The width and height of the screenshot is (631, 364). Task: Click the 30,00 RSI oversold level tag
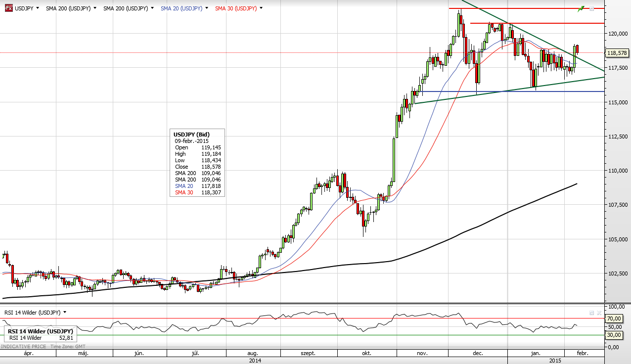point(614,335)
